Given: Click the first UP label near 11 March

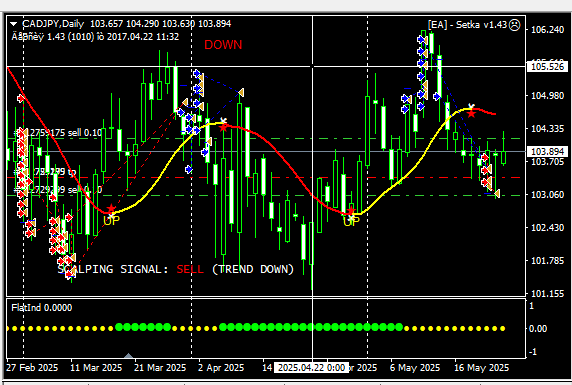Looking at the screenshot, I should [111, 220].
